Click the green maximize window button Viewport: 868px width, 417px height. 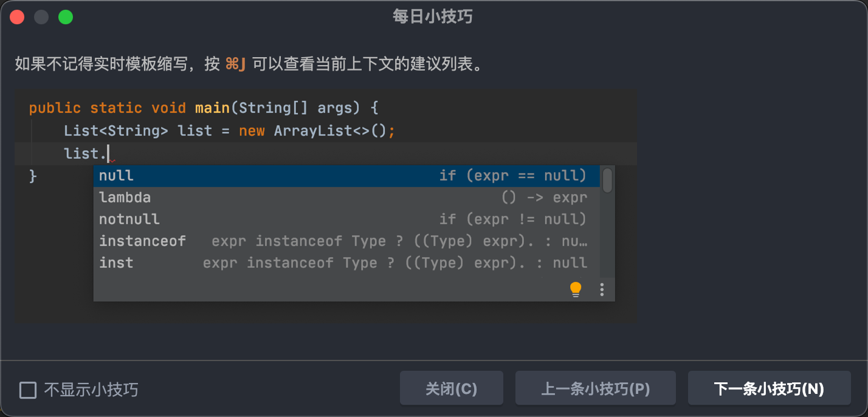(x=66, y=17)
